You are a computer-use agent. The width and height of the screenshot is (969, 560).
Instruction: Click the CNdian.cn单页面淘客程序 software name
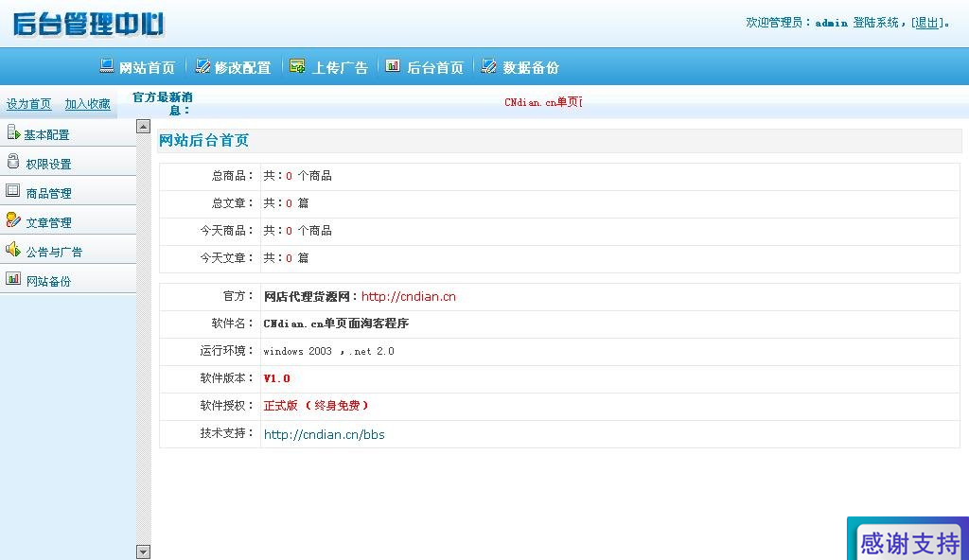[x=336, y=324]
